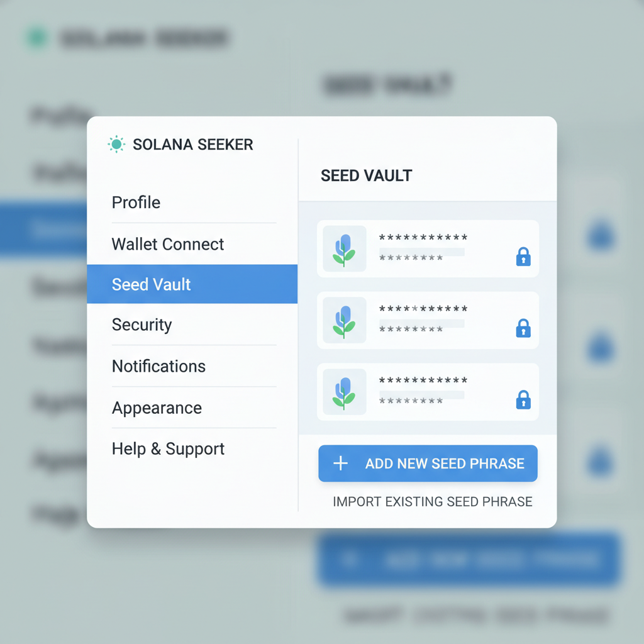Click the plus icon inside the blue button
Screen dimensions: 644x644
coord(340,464)
